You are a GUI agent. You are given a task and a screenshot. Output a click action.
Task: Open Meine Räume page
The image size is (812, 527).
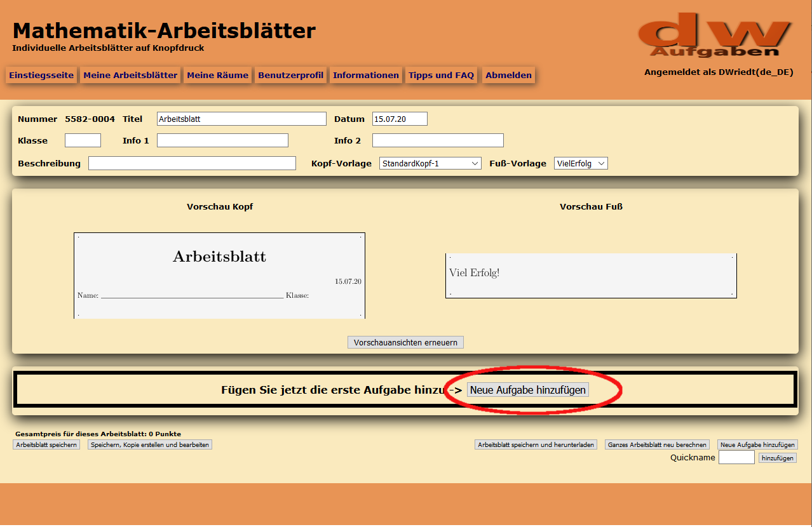218,75
